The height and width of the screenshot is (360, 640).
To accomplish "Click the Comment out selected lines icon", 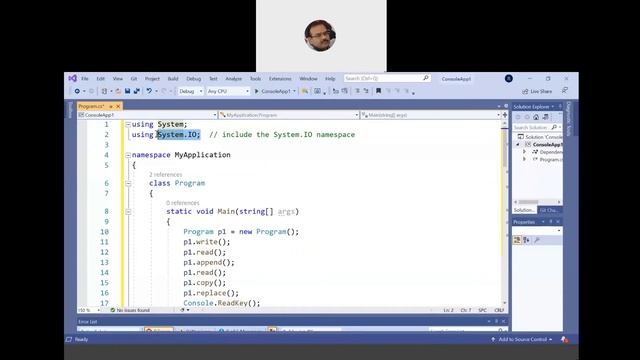I will 357,91.
